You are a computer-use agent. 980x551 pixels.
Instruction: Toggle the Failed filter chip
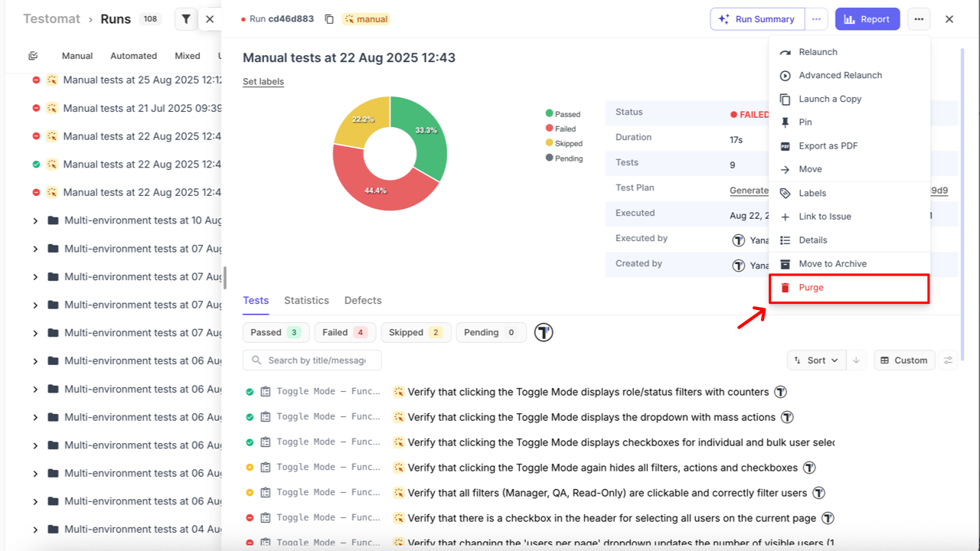[345, 332]
